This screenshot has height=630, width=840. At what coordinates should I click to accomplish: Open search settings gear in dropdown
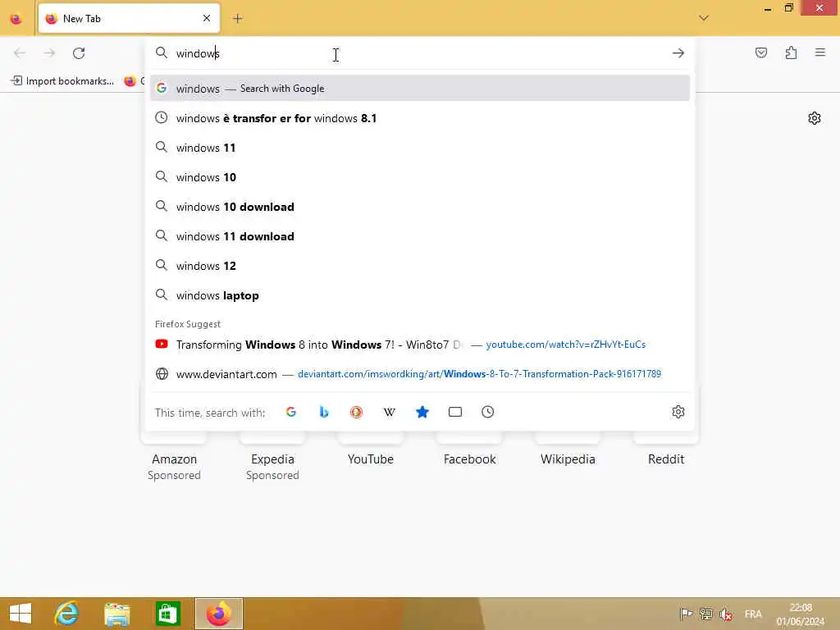coord(678,412)
